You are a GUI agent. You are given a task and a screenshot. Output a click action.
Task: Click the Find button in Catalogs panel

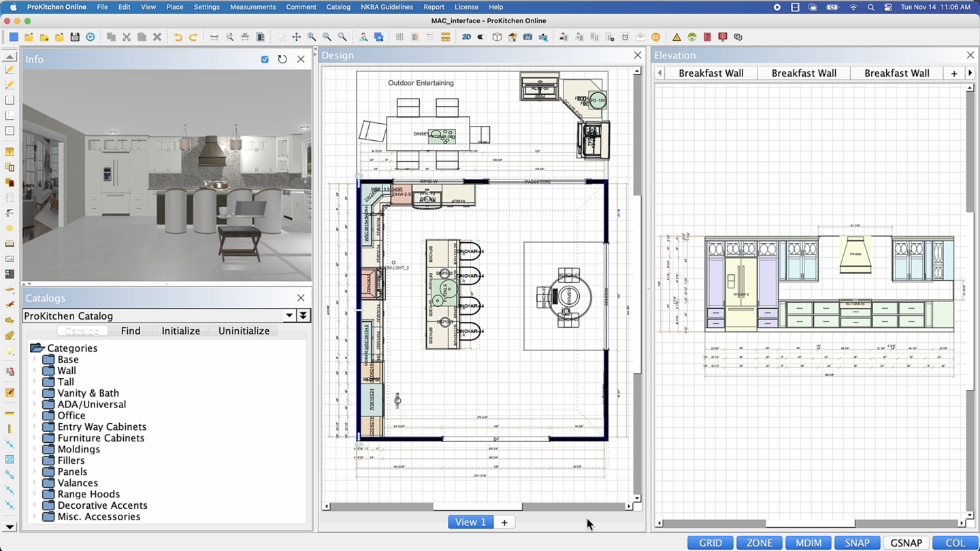coord(131,331)
